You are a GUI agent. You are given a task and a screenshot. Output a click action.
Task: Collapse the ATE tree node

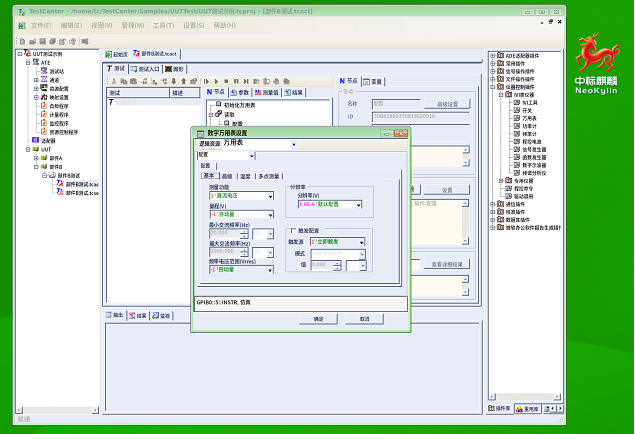[27, 62]
